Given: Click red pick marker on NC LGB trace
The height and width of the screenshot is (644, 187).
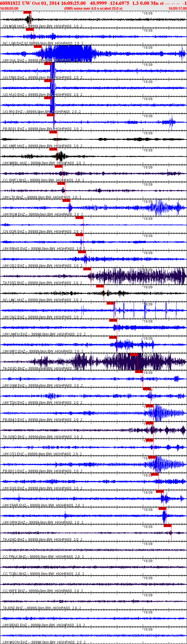Looking at the screenshot, I should point(30,29).
